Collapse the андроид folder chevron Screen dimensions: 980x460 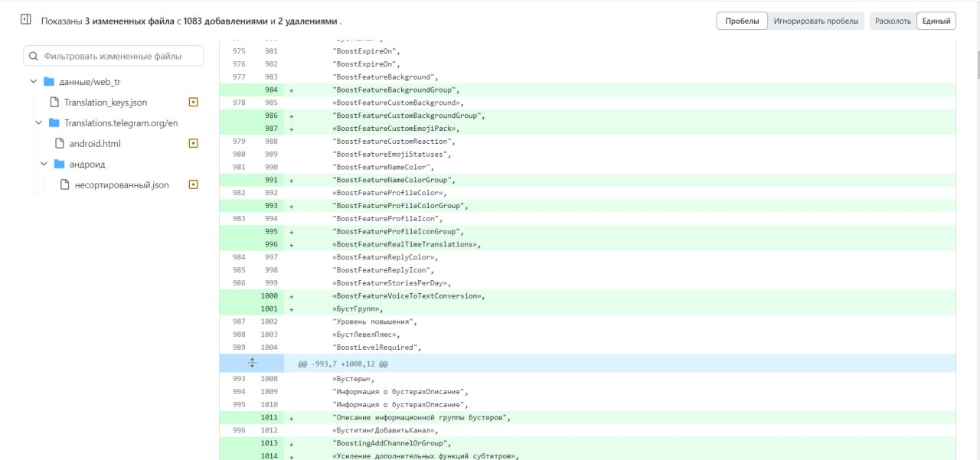pyautogui.click(x=44, y=164)
